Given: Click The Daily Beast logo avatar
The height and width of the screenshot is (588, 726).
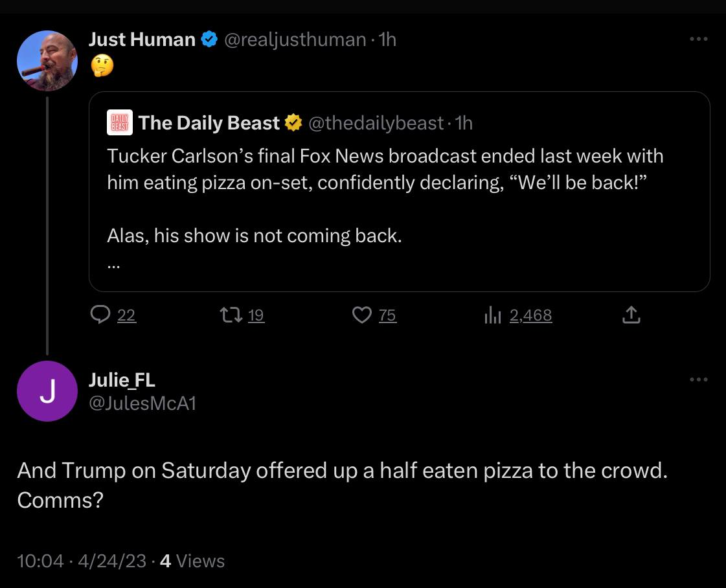Looking at the screenshot, I should (x=119, y=123).
